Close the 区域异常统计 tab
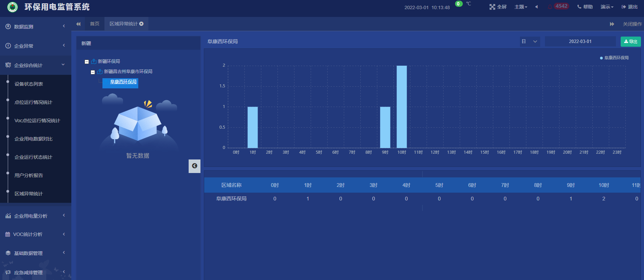The height and width of the screenshot is (280, 644). 142,24
